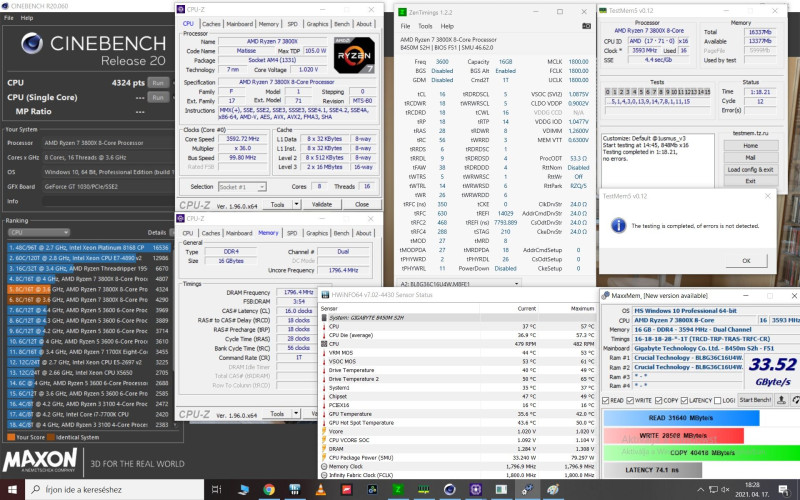Open the Cinebench Help menu
This screenshot has width=800, height=500.
pyautogui.click(x=27, y=18)
